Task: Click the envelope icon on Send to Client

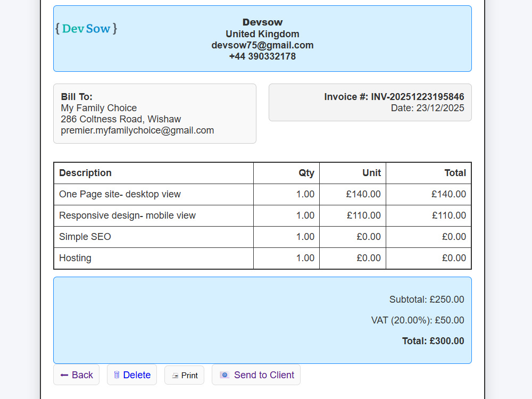Action: tap(225, 375)
